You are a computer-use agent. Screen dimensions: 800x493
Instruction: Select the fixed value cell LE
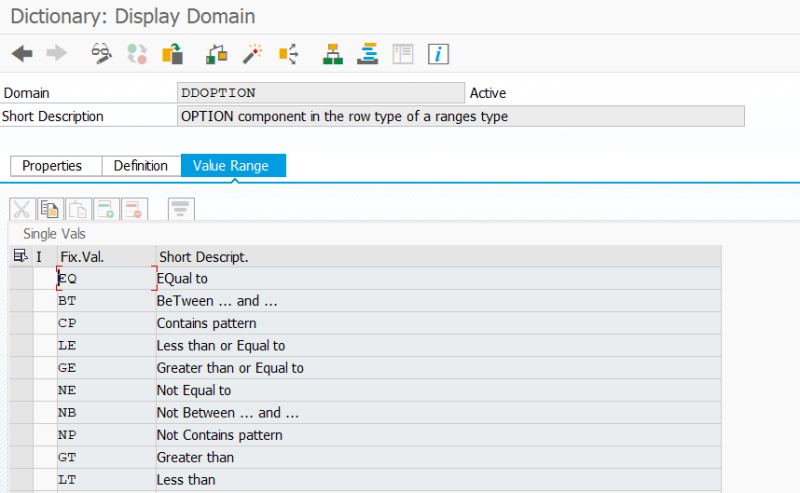click(x=107, y=346)
